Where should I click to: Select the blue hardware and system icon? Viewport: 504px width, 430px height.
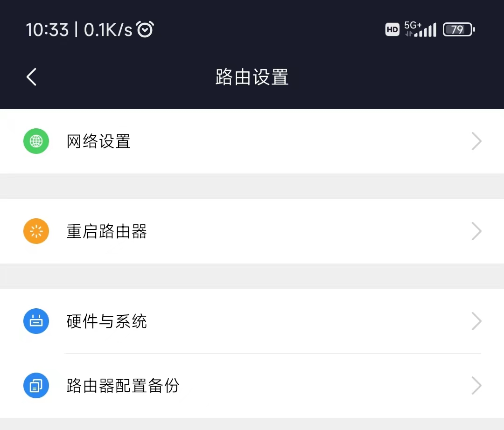[x=36, y=321]
